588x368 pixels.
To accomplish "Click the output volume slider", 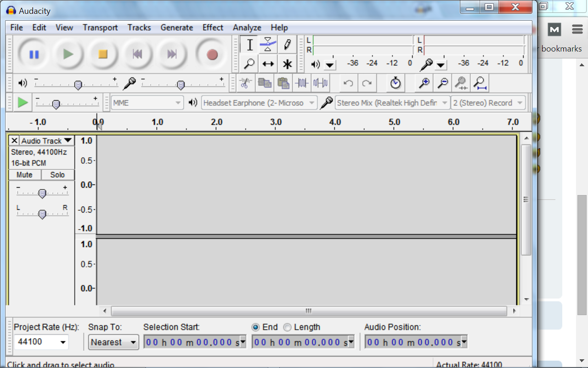I will tap(76, 83).
